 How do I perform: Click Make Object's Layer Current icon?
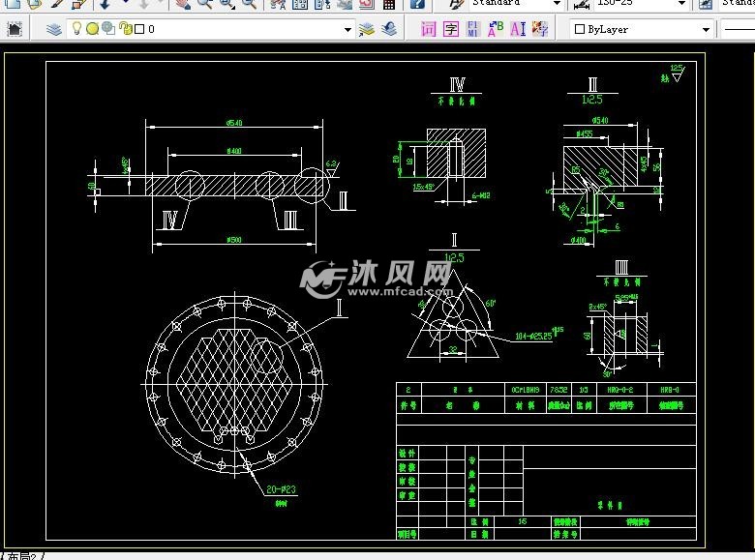click(x=367, y=29)
